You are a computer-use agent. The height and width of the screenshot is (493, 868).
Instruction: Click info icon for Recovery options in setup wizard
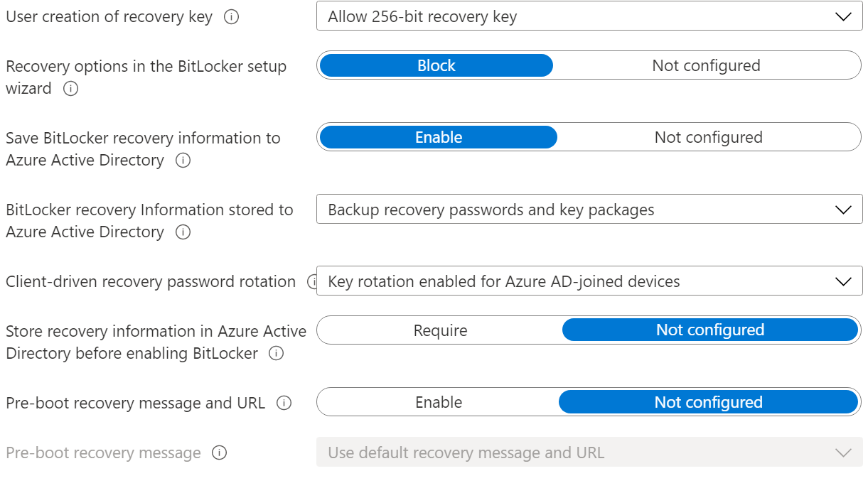pyautogui.click(x=70, y=89)
